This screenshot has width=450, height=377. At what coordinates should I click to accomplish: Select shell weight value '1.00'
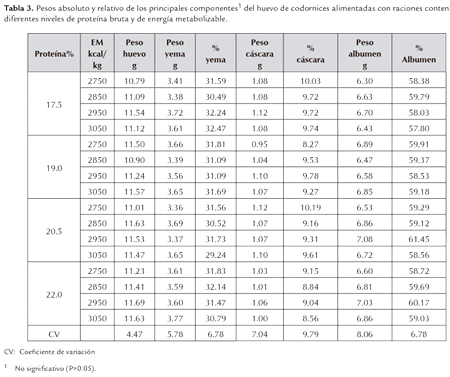[x=260, y=318]
